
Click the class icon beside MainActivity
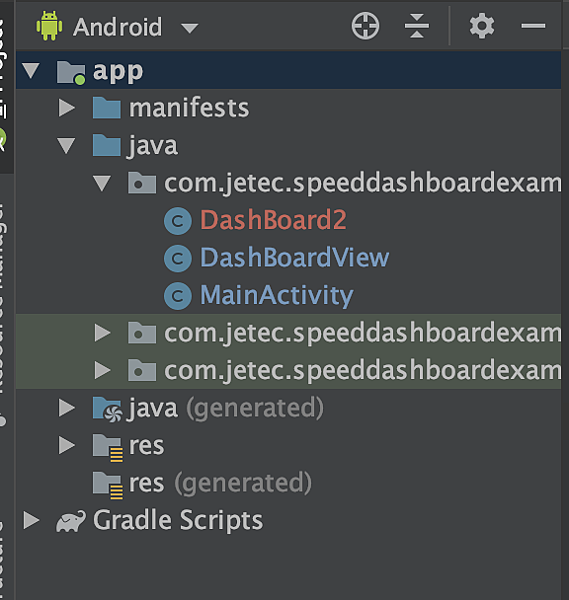pyautogui.click(x=178, y=296)
